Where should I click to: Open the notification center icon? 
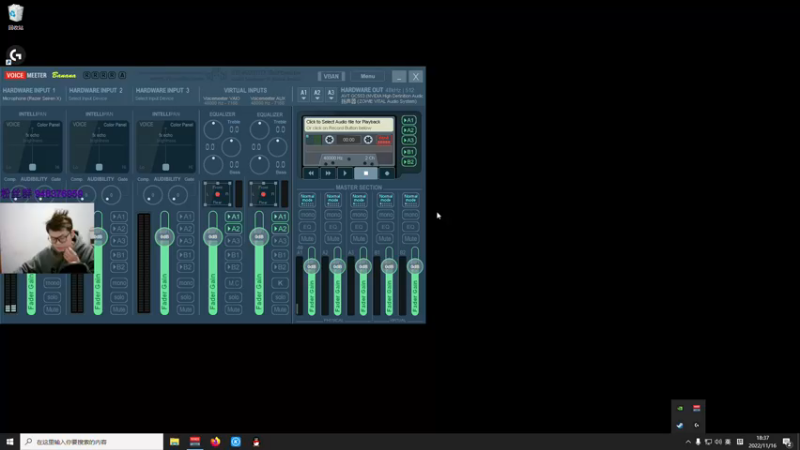pos(787,442)
